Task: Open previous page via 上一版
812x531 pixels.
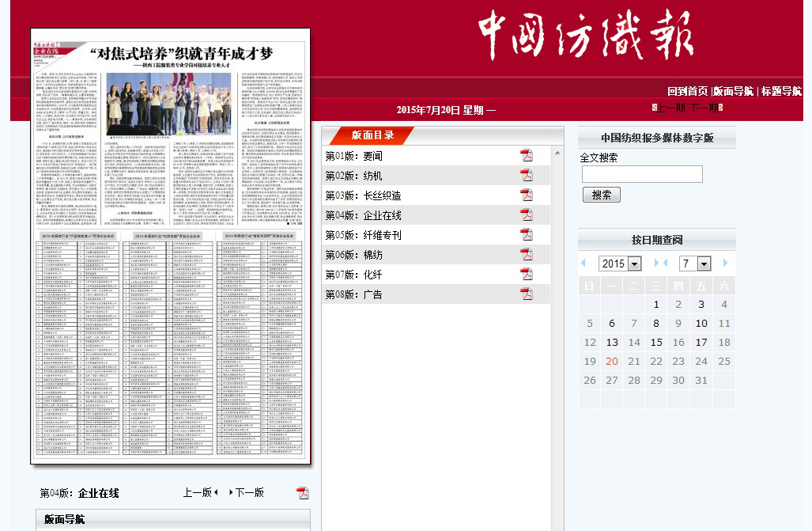Action: (198, 492)
